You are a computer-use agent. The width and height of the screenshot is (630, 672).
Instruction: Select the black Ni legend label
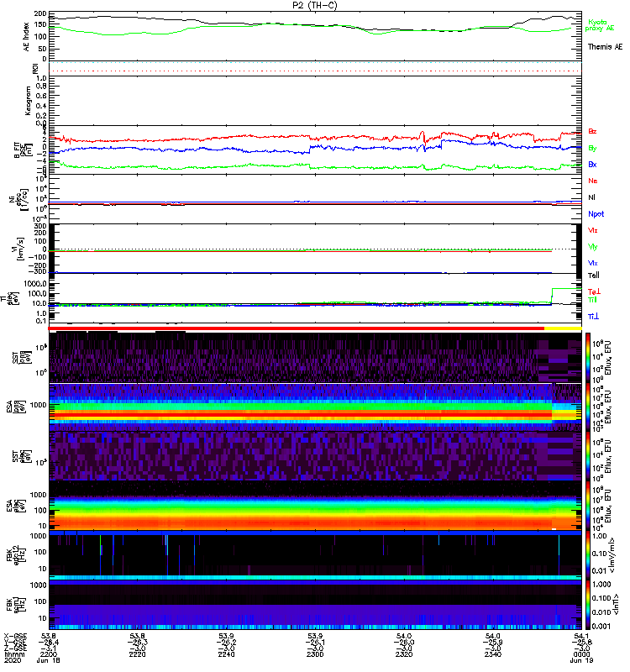point(591,197)
